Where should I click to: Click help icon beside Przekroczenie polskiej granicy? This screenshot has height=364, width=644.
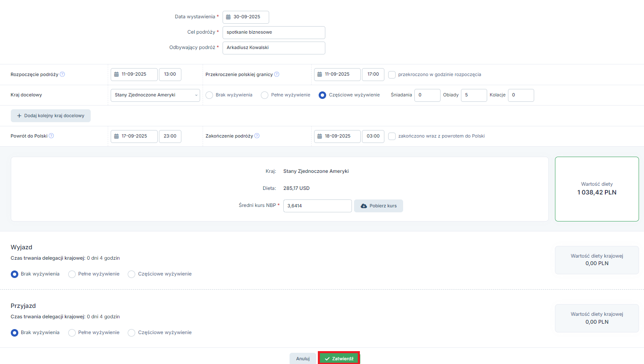(x=277, y=74)
